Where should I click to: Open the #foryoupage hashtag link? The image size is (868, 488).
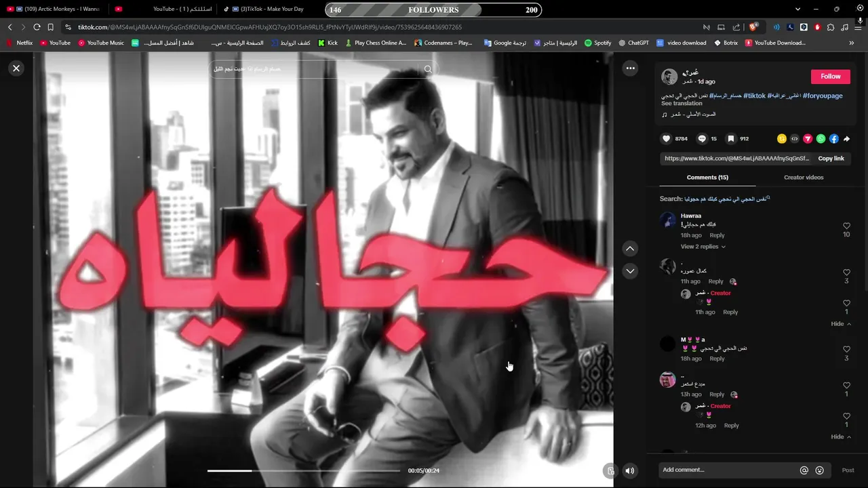pyautogui.click(x=823, y=96)
